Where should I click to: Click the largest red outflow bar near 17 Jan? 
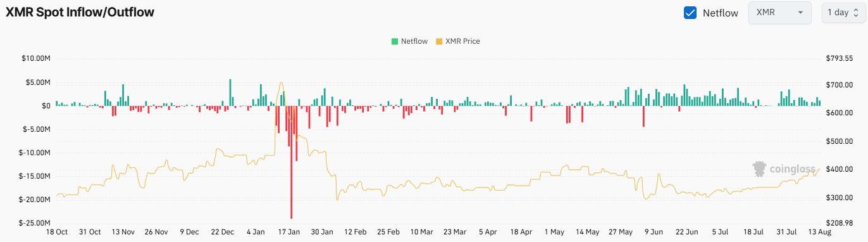pyautogui.click(x=292, y=162)
